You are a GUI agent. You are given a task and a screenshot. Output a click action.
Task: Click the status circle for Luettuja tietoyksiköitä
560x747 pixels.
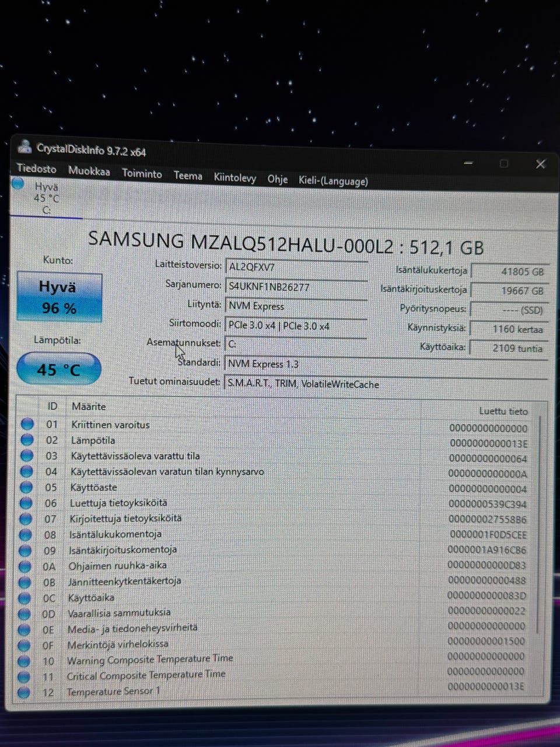26,503
